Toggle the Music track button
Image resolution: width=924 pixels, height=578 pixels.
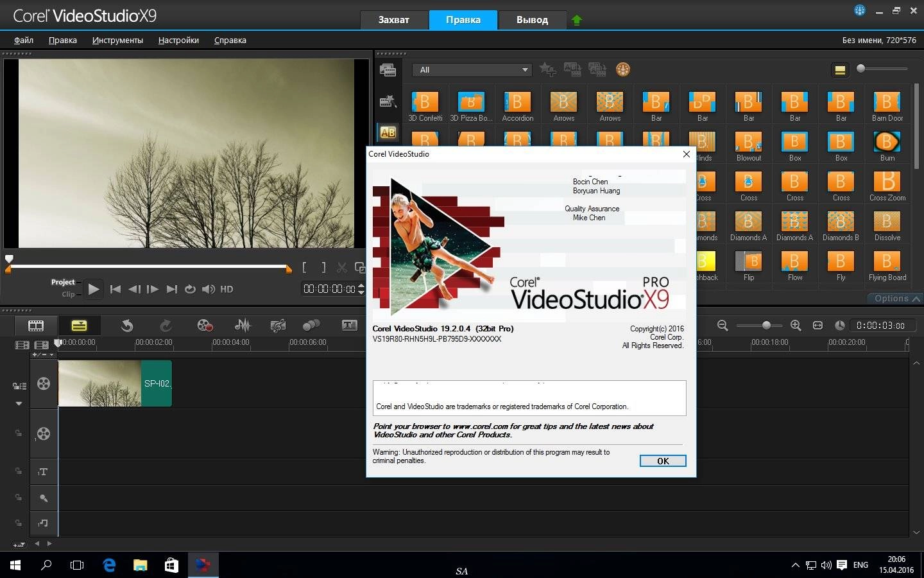44,523
